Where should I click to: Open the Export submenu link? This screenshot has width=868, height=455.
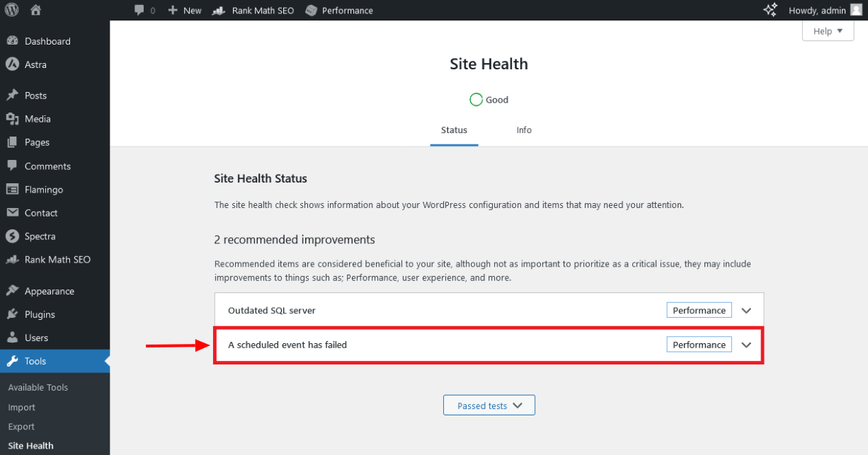(21, 427)
